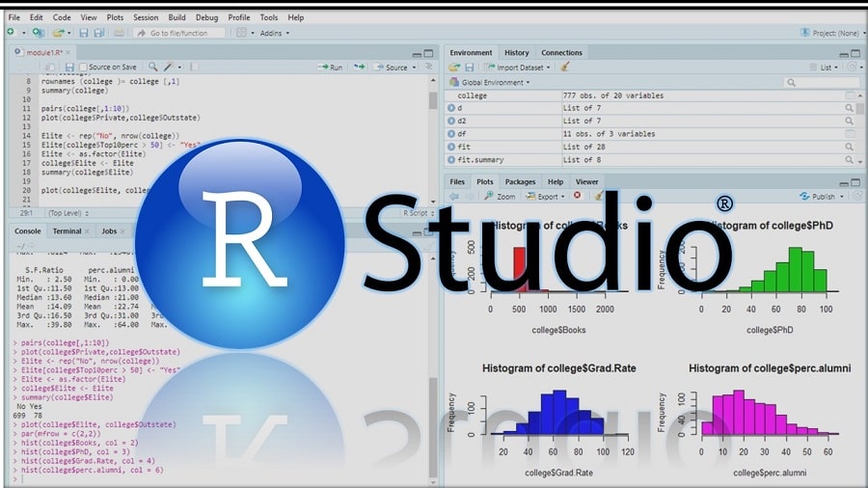Expand the fit.summary object details

tap(451, 159)
